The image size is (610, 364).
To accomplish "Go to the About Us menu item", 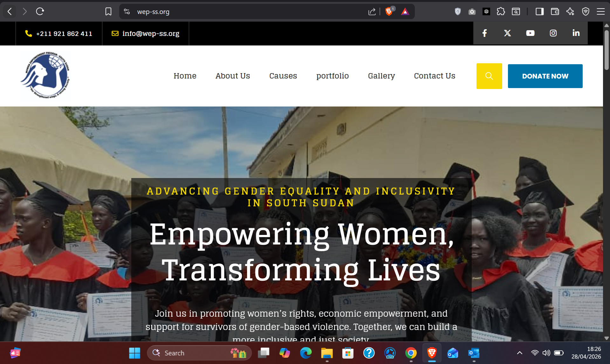I will tap(233, 76).
